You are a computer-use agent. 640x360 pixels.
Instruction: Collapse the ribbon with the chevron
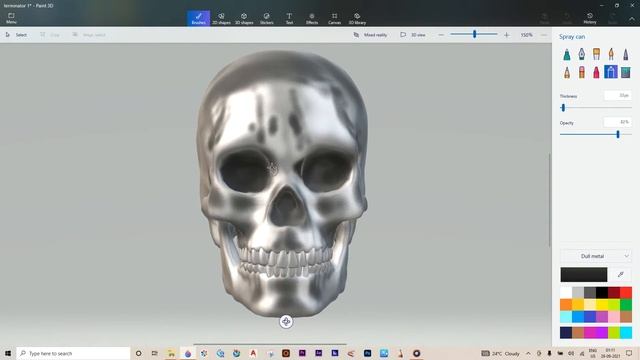pos(631,19)
